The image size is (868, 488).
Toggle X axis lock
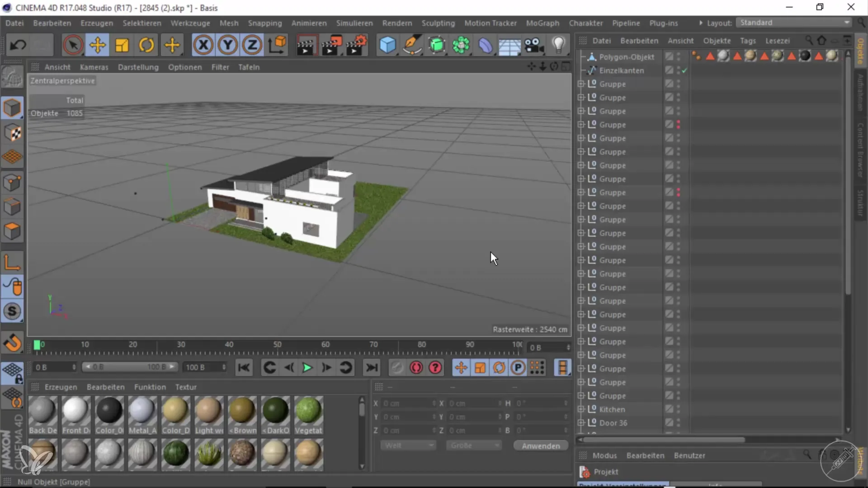203,45
